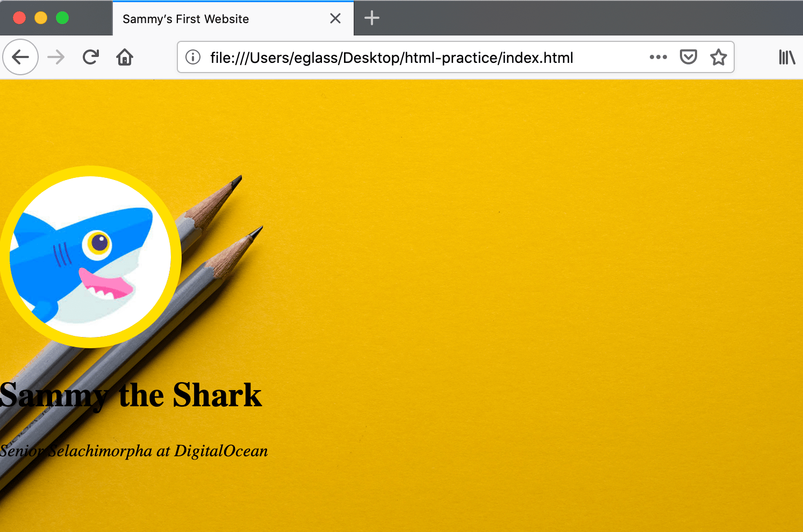Viewport: 803px width, 532px height.
Task: Click the Senior Selachimorpha at DigitalOcean text
Action: click(x=134, y=451)
